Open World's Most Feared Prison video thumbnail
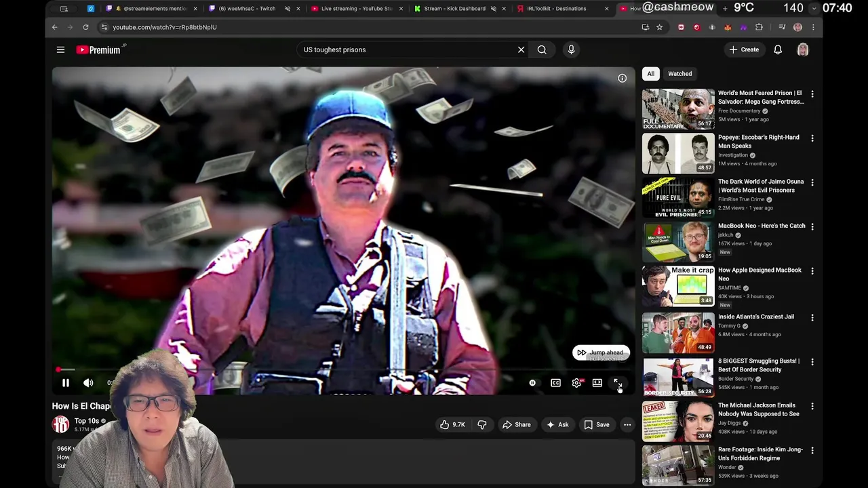Image resolution: width=868 pixels, height=488 pixels. [678, 108]
